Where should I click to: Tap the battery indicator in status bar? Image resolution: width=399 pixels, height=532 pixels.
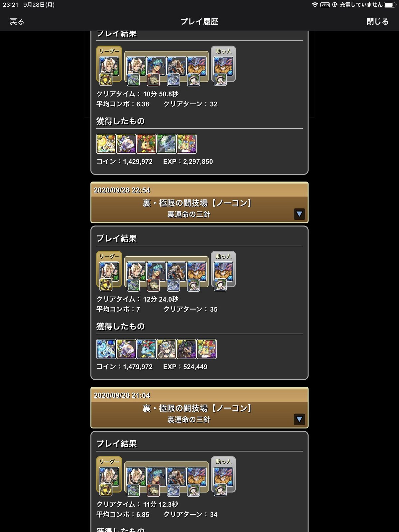pos(390,5)
